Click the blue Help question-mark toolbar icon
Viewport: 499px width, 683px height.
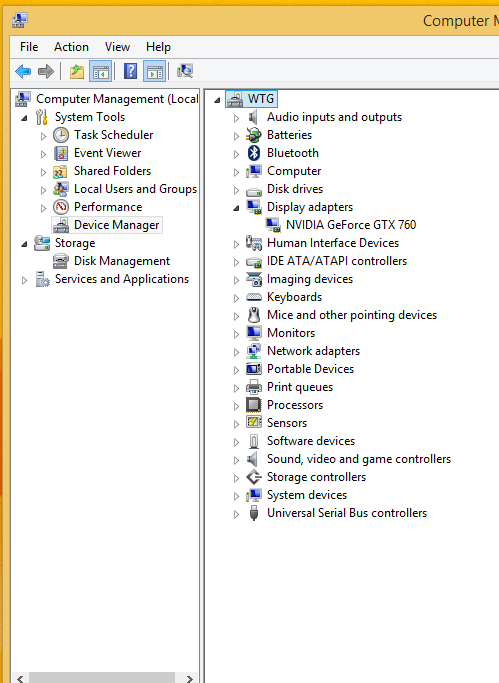[131, 71]
